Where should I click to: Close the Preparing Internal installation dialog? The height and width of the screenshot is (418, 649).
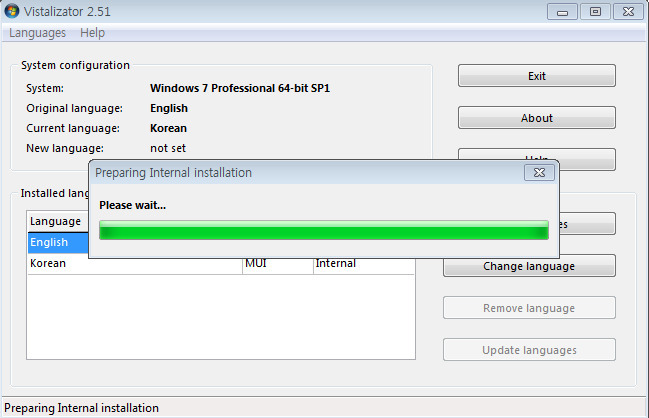point(539,173)
